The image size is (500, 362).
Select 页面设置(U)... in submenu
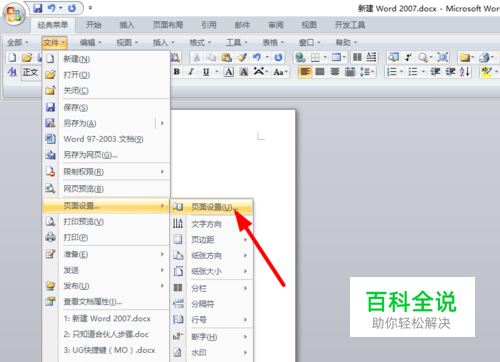click(212, 207)
